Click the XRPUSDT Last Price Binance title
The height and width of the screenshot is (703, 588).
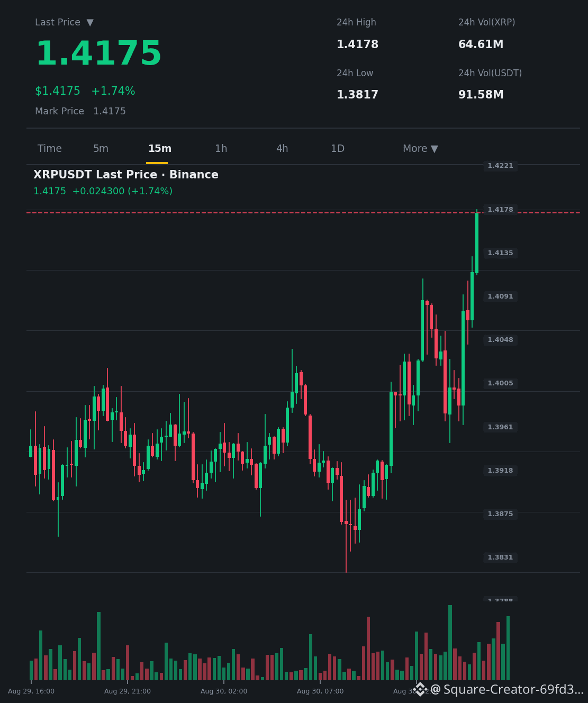[126, 175]
